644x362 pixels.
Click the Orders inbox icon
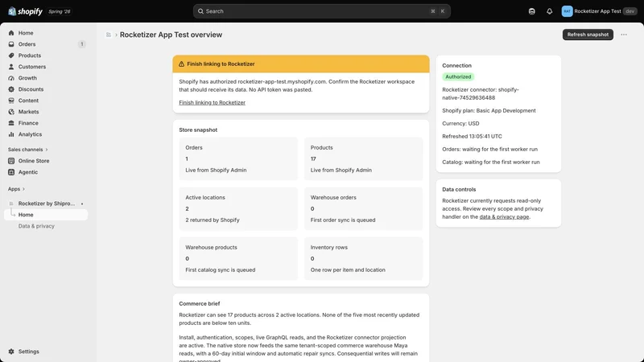(x=11, y=44)
